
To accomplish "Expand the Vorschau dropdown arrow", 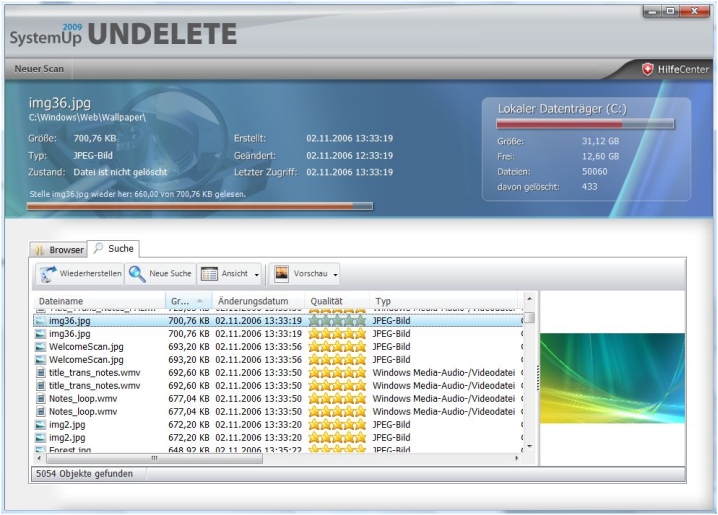I will [335, 274].
